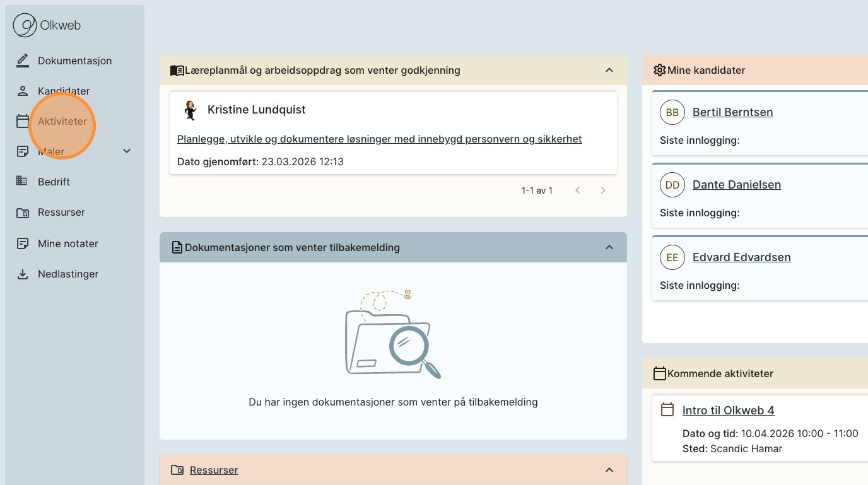Click Kristine Lundquist's avatar image
This screenshot has height=485, width=868.
(190, 110)
